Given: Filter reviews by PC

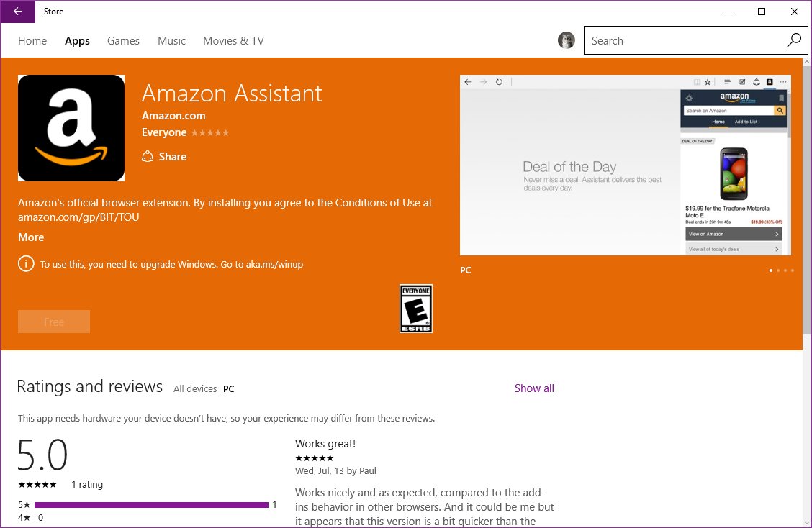Looking at the screenshot, I should point(229,389).
